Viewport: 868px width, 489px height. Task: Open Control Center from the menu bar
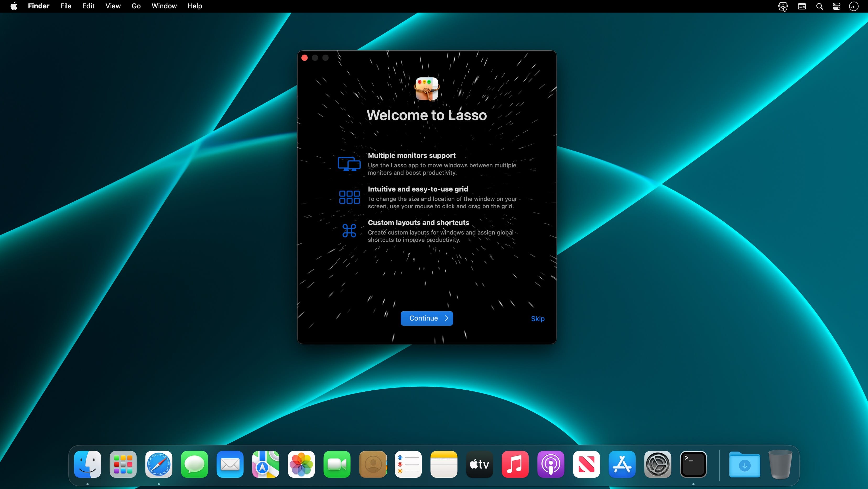(x=836, y=6)
